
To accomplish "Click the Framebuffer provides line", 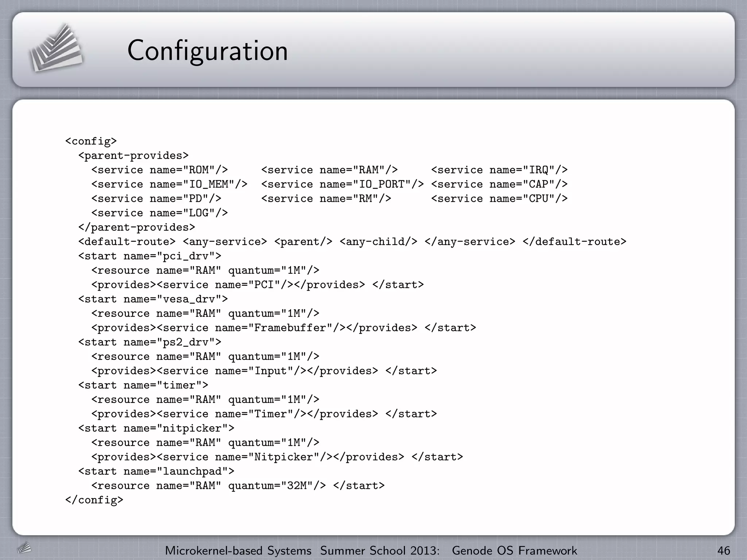I will pos(283,328).
